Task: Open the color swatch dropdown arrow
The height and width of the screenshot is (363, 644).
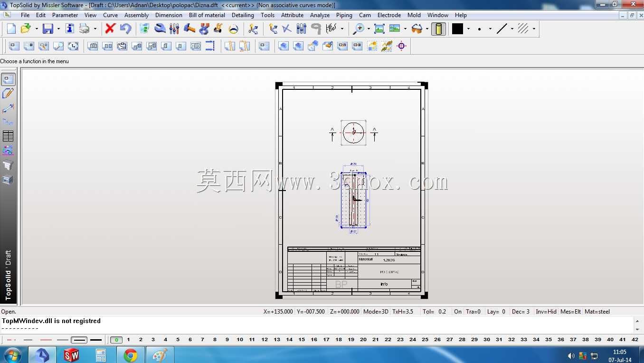Action: [x=468, y=29]
